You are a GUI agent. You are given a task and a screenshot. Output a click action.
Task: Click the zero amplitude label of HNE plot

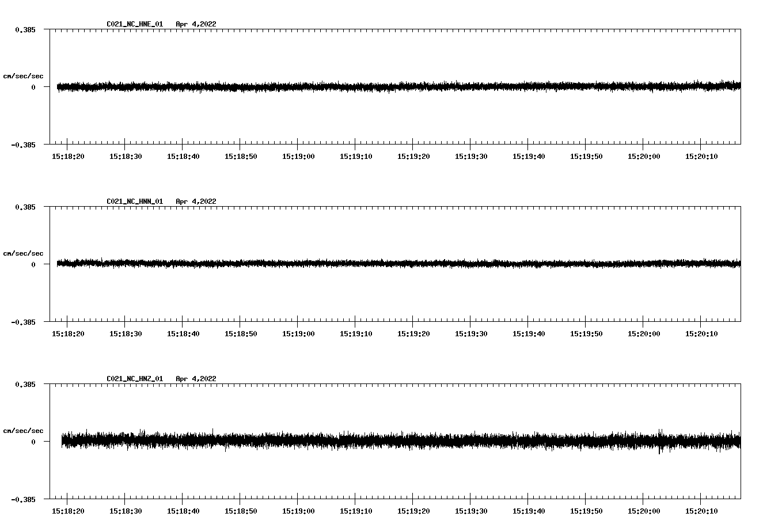click(x=33, y=87)
